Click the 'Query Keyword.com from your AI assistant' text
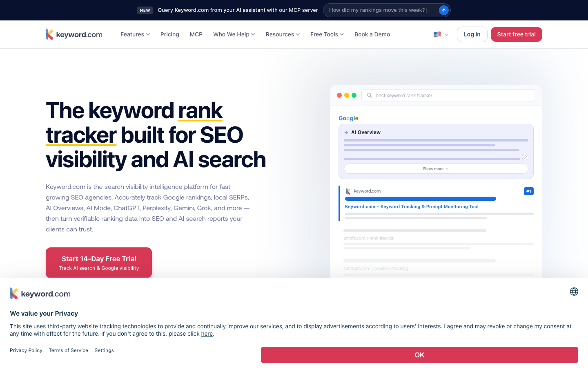The image size is (588, 368). [238, 10]
